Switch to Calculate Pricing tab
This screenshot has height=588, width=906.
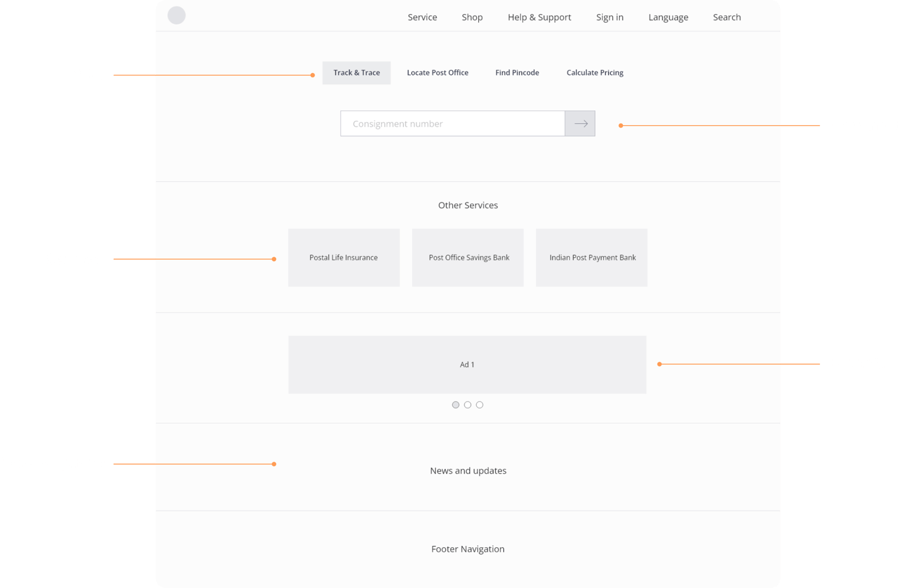595,73
